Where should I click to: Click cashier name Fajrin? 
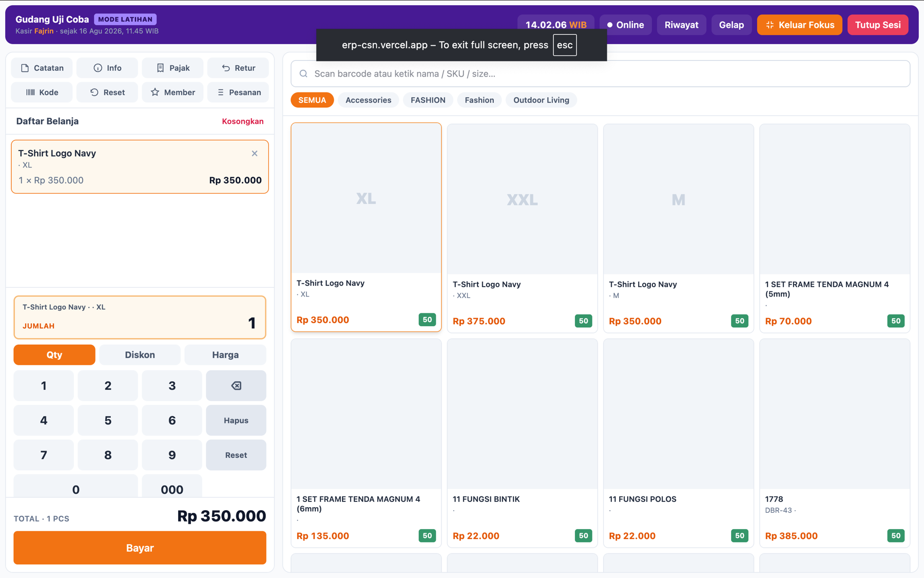pos(44,31)
